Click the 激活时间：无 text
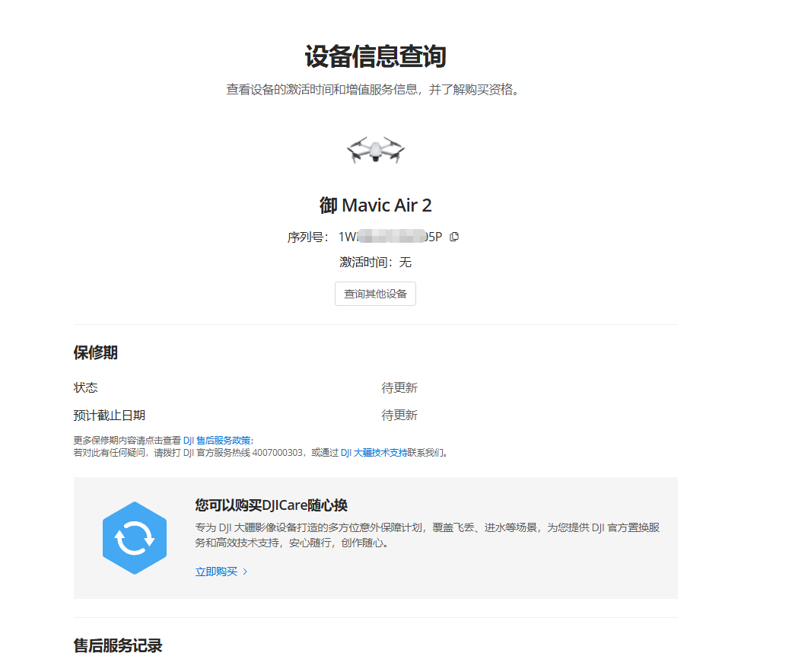Viewport: 792px width, 672px height. click(x=375, y=262)
